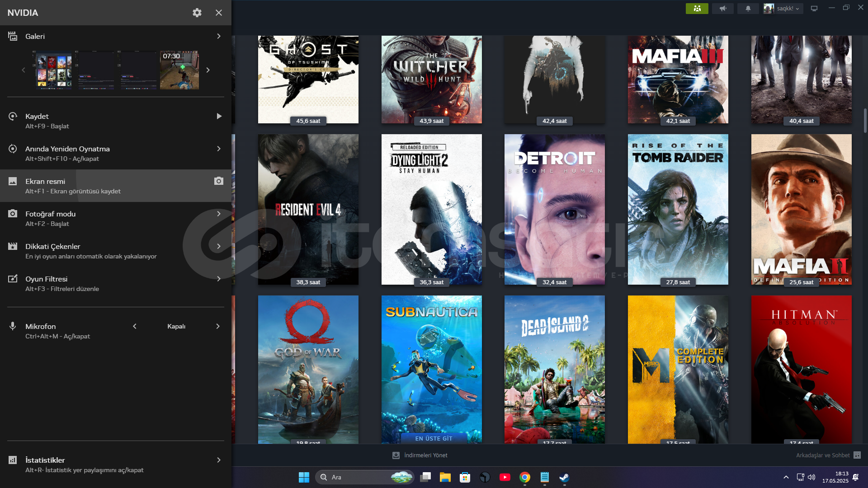
Task: Open the gallery video thumbnail marked 07:30
Action: click(x=179, y=70)
